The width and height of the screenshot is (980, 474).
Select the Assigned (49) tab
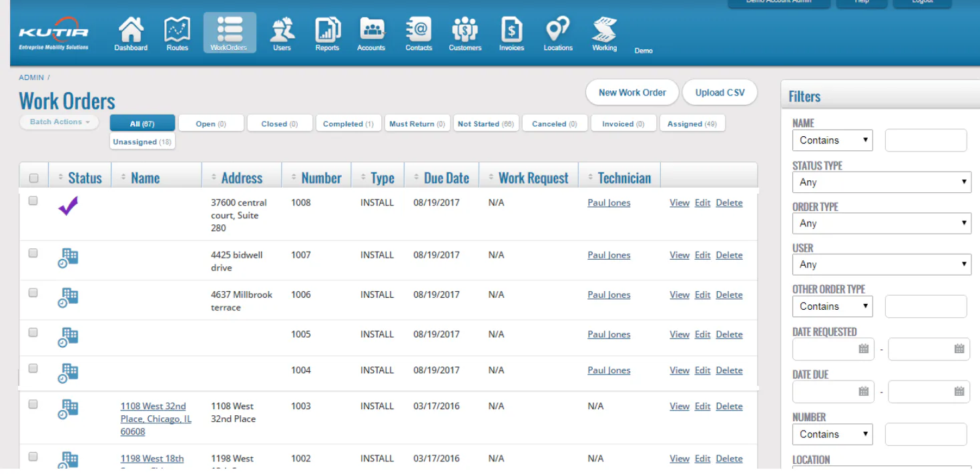[692, 124]
